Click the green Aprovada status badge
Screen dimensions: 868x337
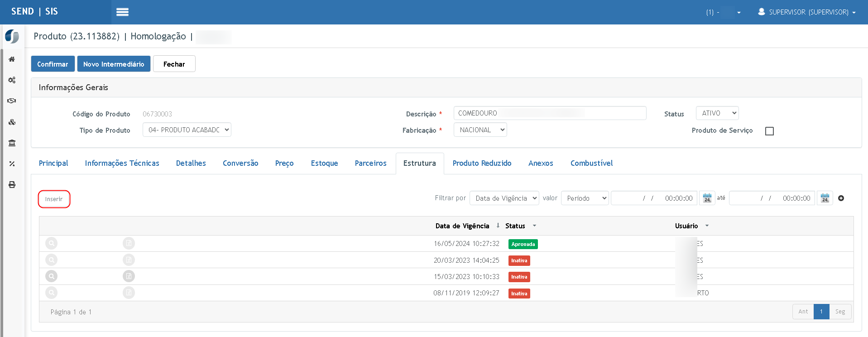523,244
